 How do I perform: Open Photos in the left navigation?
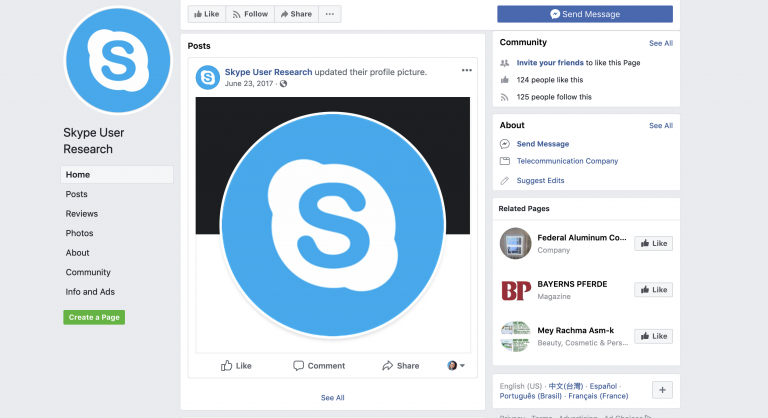tap(79, 233)
